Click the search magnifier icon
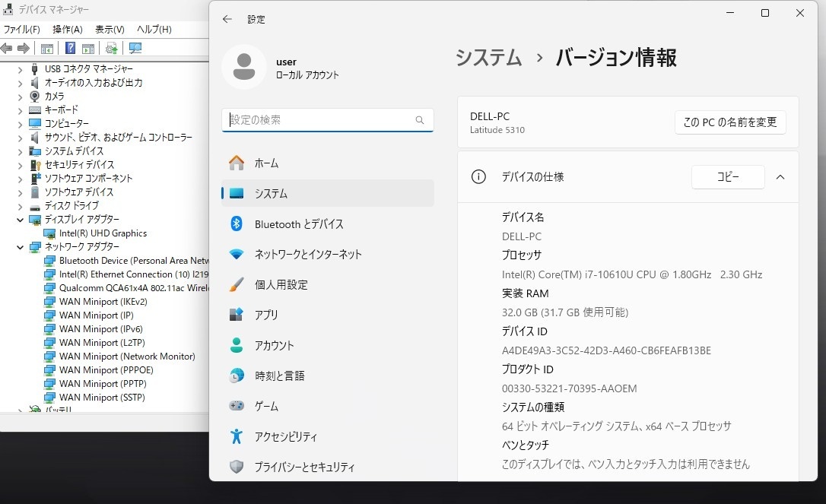This screenshot has width=826, height=504. [x=420, y=120]
